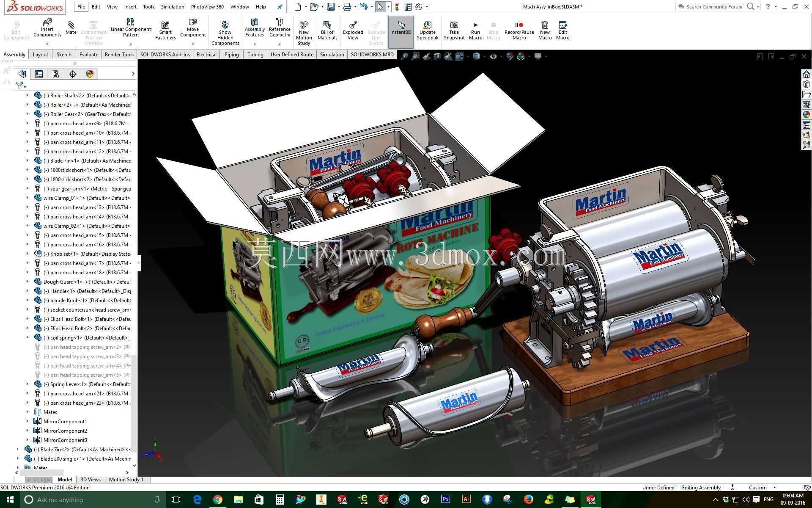Click the Insert Components tool
Image resolution: width=812 pixels, height=508 pixels.
(x=47, y=28)
